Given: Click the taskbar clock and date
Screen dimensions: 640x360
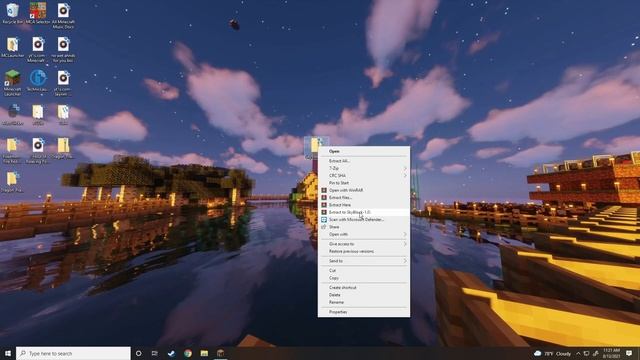Looking at the screenshot, I should pos(611,353).
